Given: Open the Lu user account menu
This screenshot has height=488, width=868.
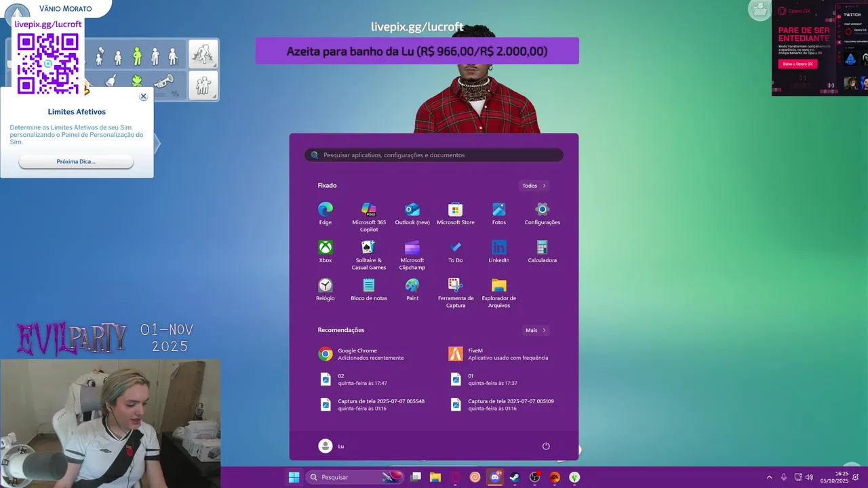Looking at the screenshot, I should click(x=332, y=446).
